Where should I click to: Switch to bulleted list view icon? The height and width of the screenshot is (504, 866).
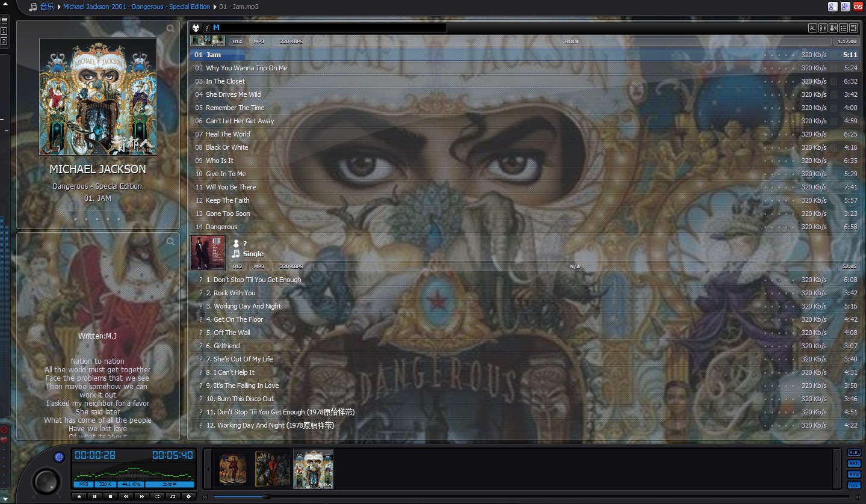pyautogui.click(x=843, y=28)
